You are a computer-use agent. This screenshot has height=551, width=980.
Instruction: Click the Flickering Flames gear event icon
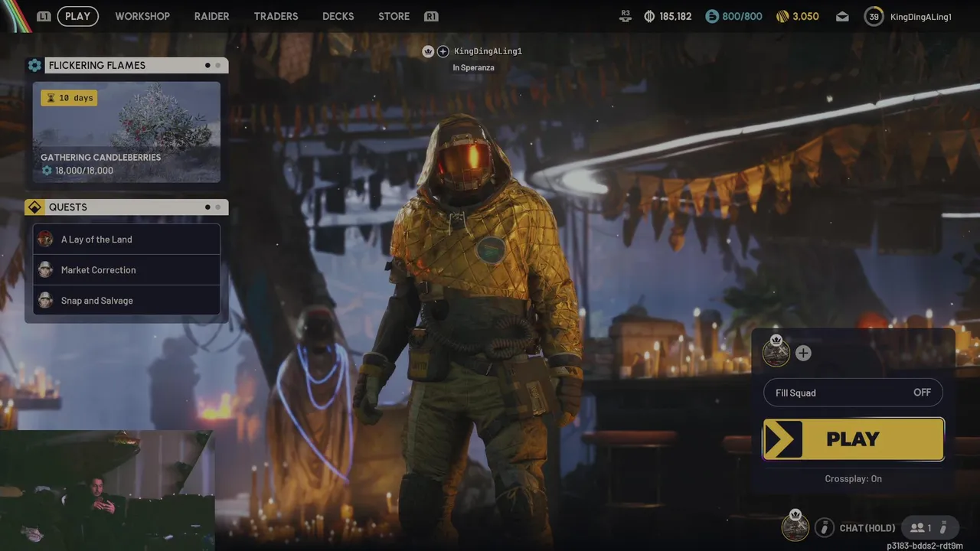pyautogui.click(x=34, y=66)
